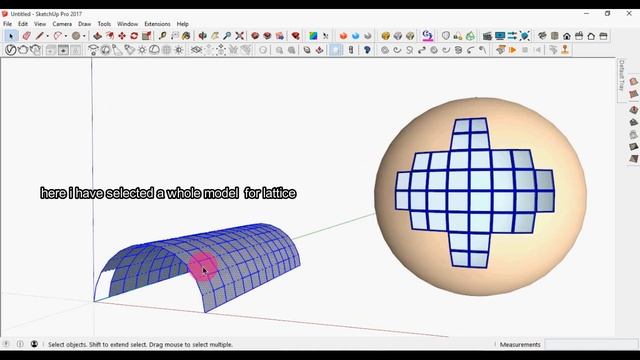Click the orange play animation button
This screenshot has height=360, width=640.
pyautogui.click(x=513, y=50)
